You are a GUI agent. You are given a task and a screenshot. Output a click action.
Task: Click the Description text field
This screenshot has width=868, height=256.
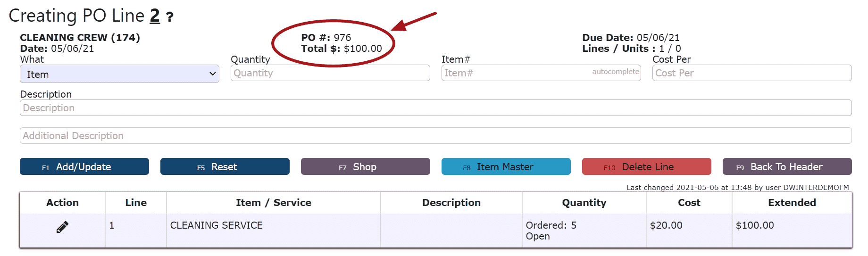(x=435, y=108)
